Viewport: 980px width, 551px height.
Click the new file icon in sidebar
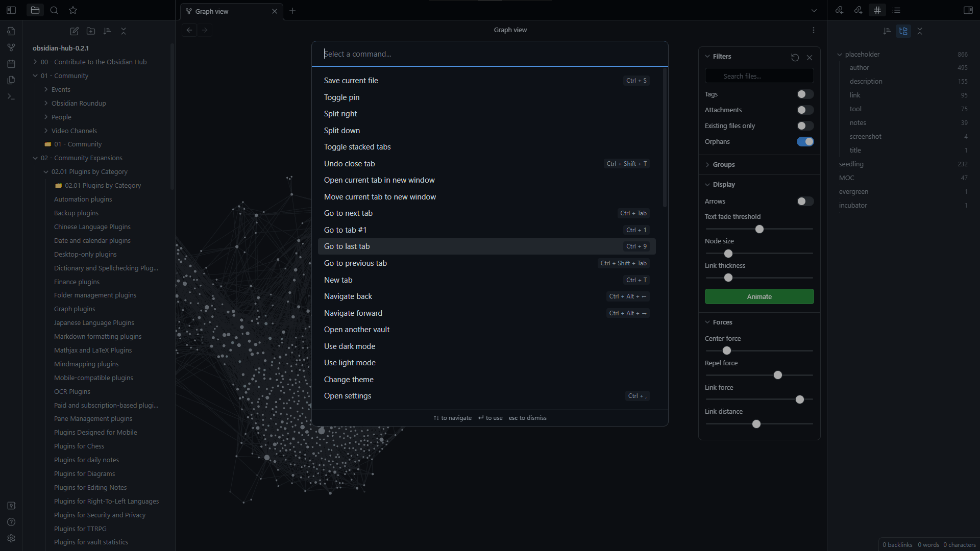75,31
